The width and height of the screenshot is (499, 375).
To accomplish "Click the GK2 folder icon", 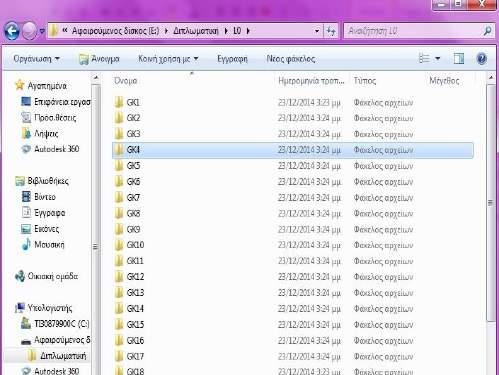I will [119, 118].
